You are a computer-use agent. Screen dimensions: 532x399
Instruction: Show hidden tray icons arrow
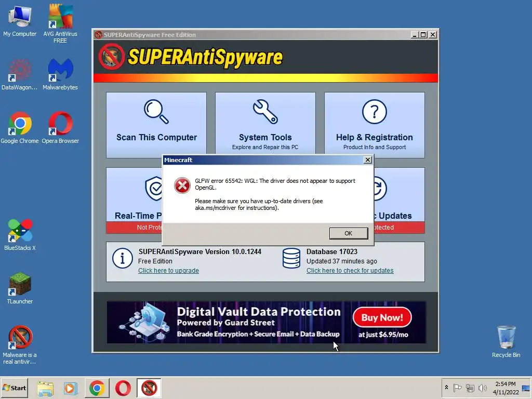(446, 388)
